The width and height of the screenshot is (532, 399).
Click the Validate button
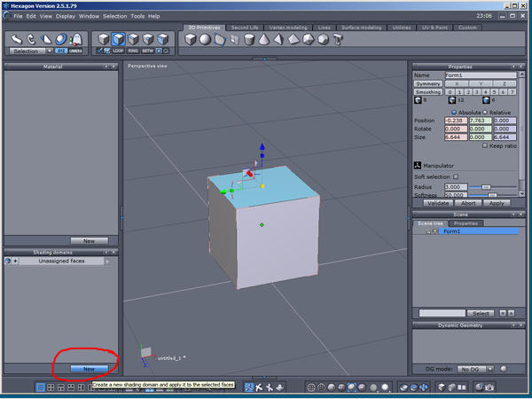click(x=438, y=203)
